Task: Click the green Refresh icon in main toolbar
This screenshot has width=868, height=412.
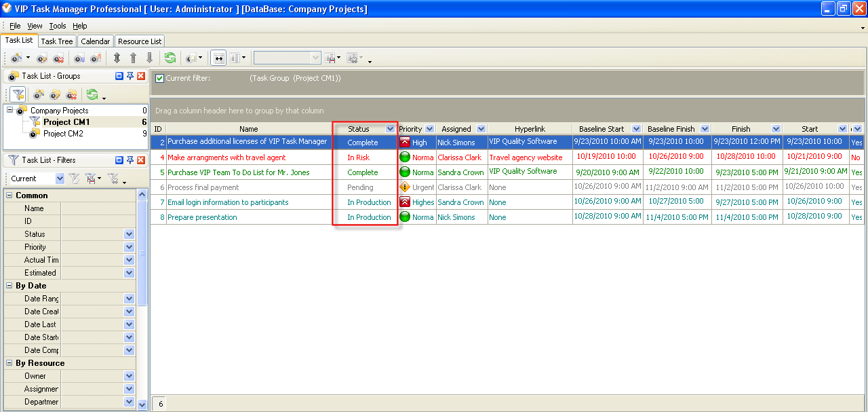Action: [x=170, y=58]
